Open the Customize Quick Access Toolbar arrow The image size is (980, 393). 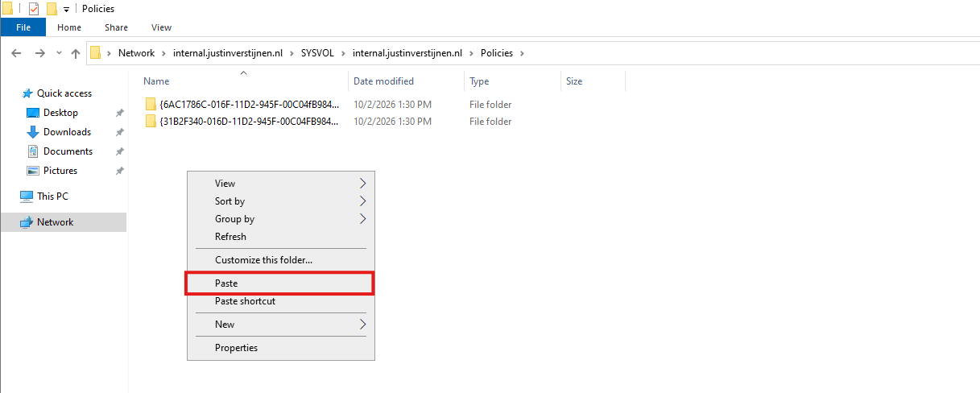tap(66, 10)
